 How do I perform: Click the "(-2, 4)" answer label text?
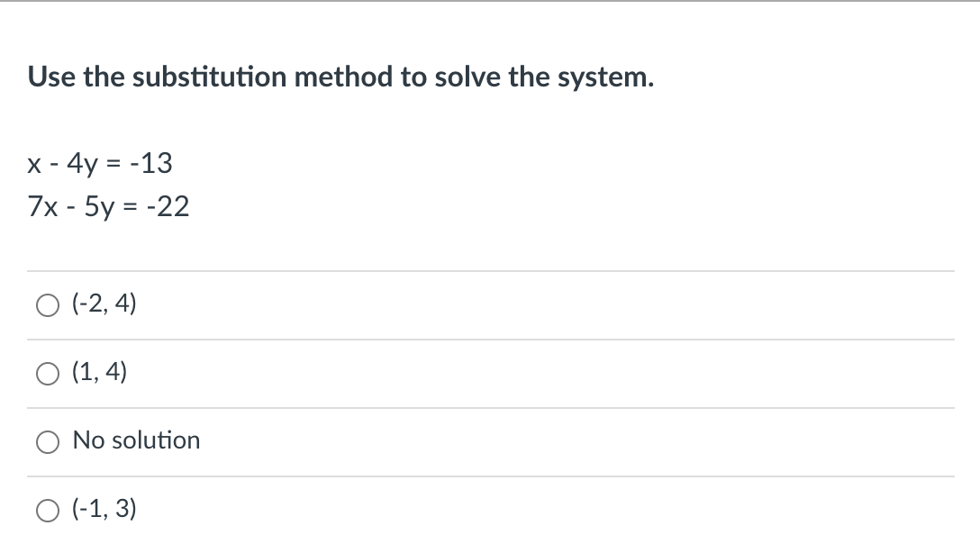104,303
